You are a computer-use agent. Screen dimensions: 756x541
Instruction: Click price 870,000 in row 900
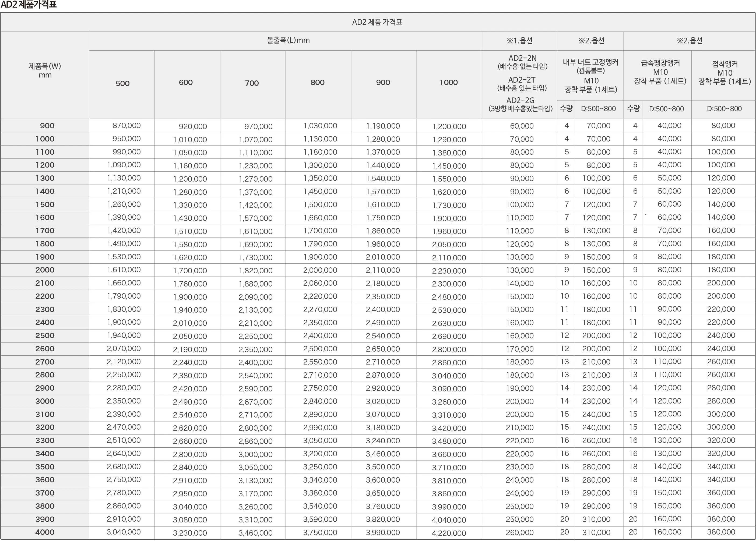click(x=126, y=126)
